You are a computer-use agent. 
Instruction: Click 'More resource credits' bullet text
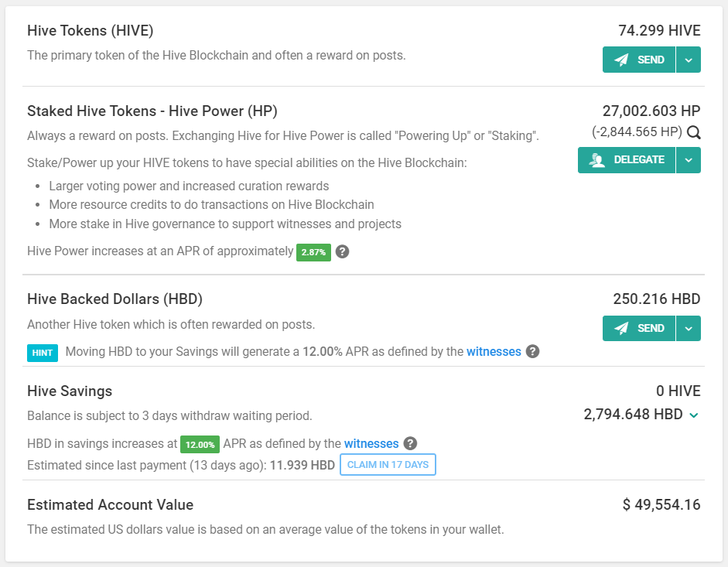click(x=212, y=205)
